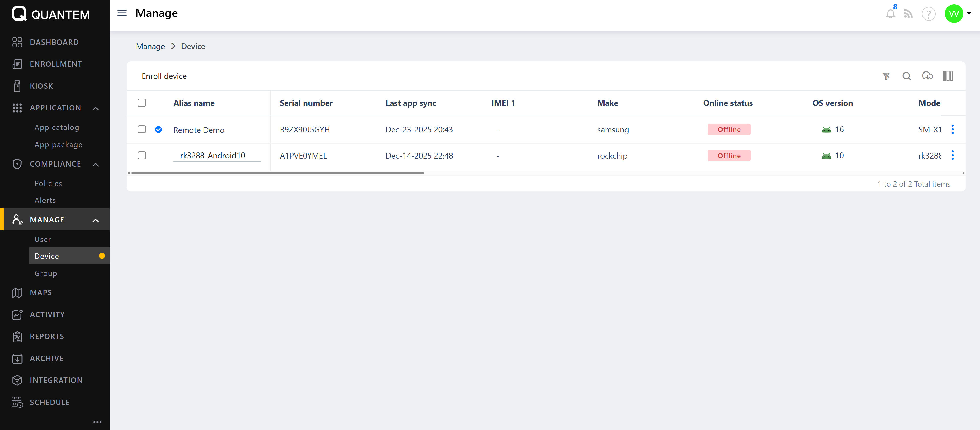Go to Policies in the sidebar

(48, 183)
